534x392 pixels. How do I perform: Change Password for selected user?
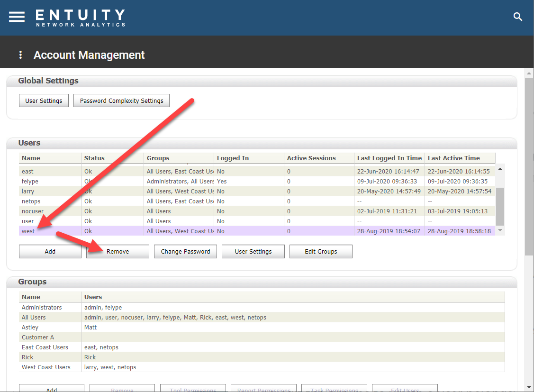point(185,251)
